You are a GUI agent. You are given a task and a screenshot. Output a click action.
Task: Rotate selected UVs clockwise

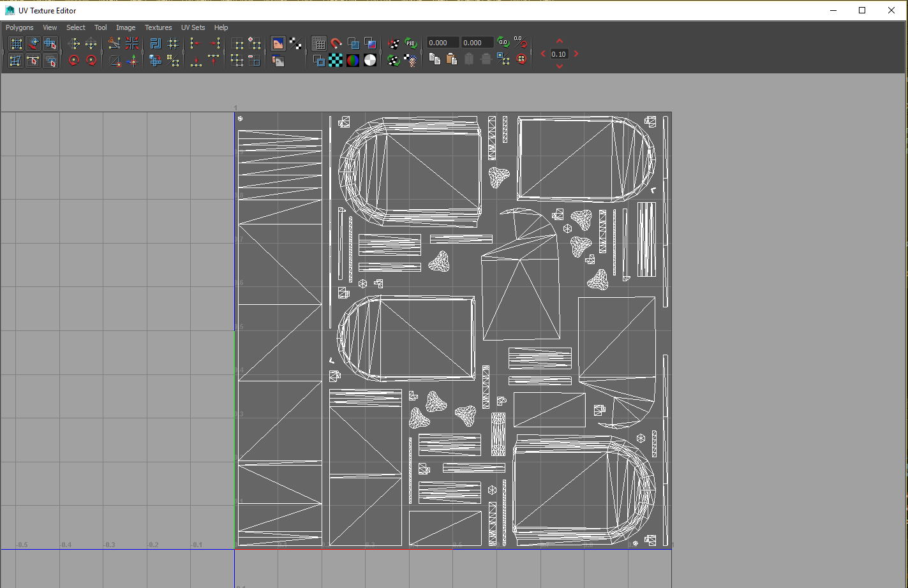tap(91, 61)
